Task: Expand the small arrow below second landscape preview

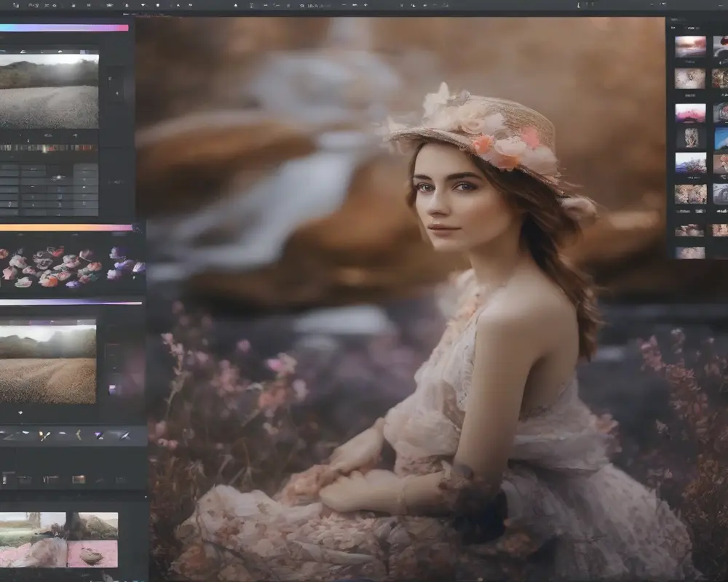Action: point(20,412)
